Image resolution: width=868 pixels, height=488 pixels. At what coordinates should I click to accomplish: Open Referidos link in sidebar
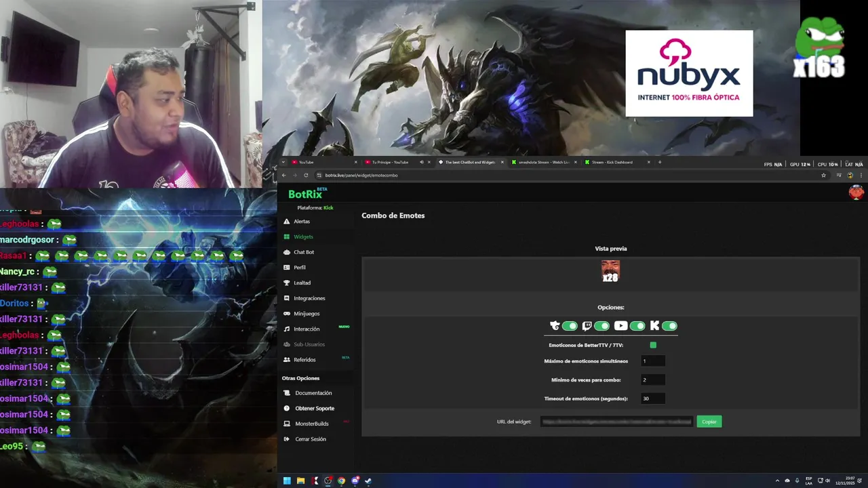304,360
